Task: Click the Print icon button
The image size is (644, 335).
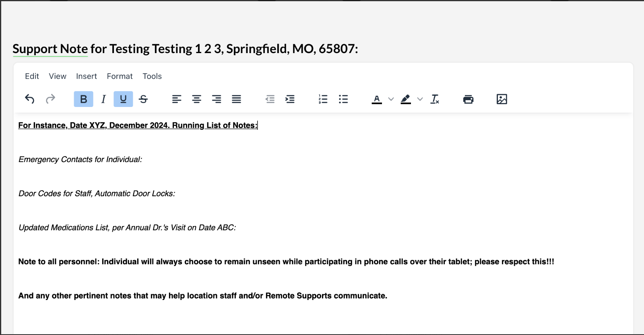Action: coord(468,99)
